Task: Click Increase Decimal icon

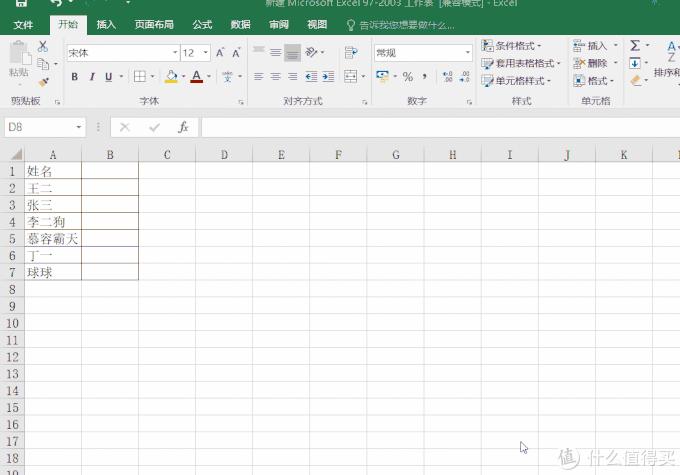Action: [x=448, y=77]
